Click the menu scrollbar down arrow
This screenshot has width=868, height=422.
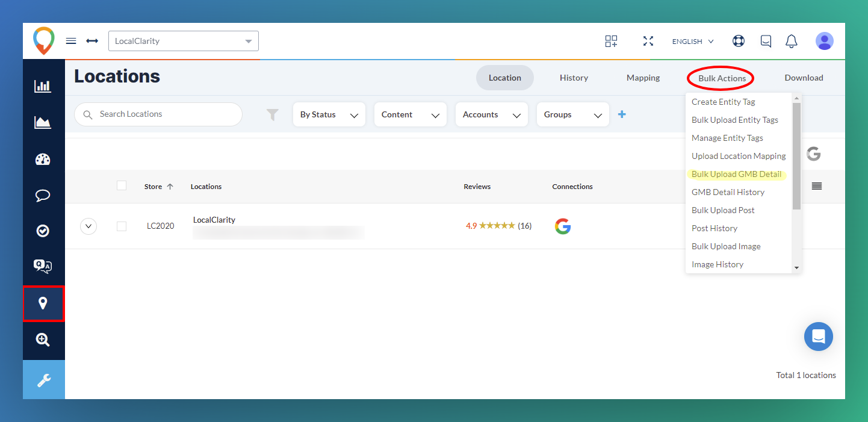(796, 268)
